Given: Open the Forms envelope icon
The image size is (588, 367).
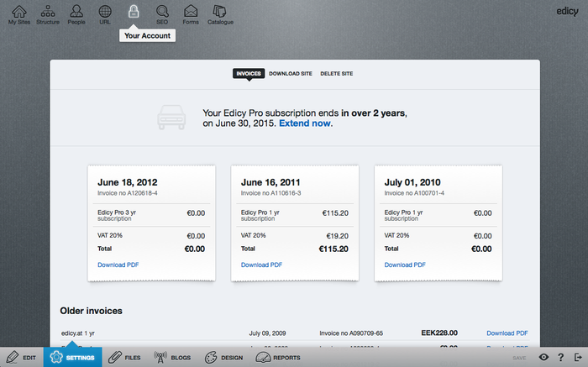Looking at the screenshot, I should pos(191,13).
